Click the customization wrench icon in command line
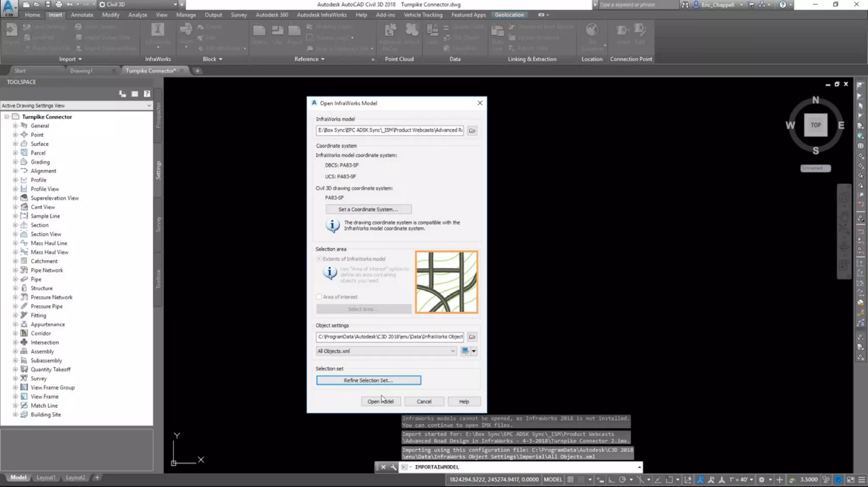The image size is (868, 487). pyautogui.click(x=393, y=467)
